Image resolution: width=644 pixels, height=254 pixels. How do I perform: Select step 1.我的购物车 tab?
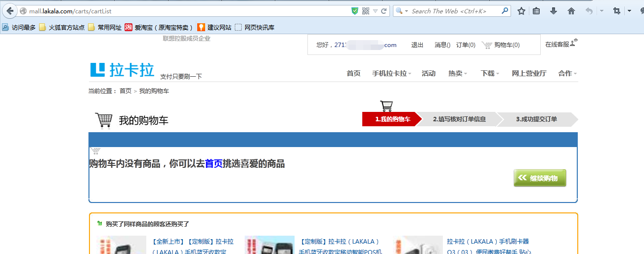click(x=392, y=119)
